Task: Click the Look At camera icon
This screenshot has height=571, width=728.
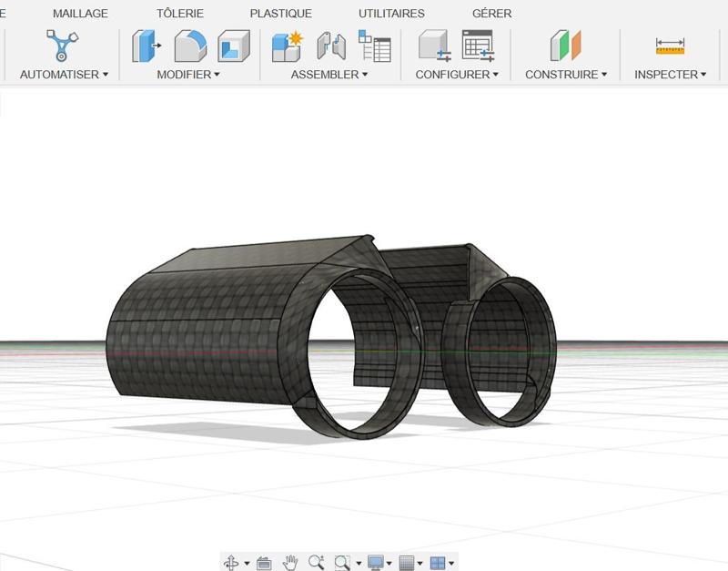Action: pyautogui.click(x=264, y=563)
